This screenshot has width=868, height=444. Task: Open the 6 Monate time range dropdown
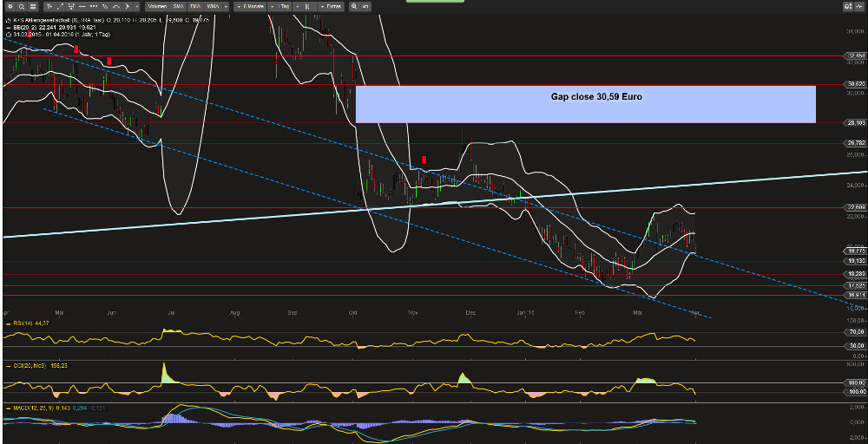pos(250,7)
